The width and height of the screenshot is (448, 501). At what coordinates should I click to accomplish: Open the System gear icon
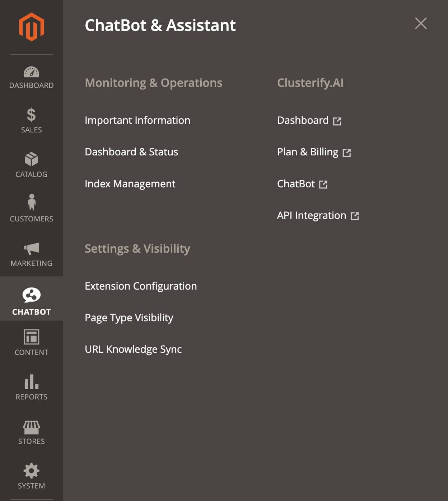pyautogui.click(x=32, y=471)
